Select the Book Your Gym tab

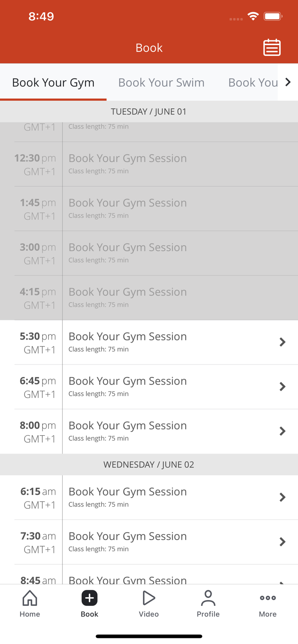(53, 82)
